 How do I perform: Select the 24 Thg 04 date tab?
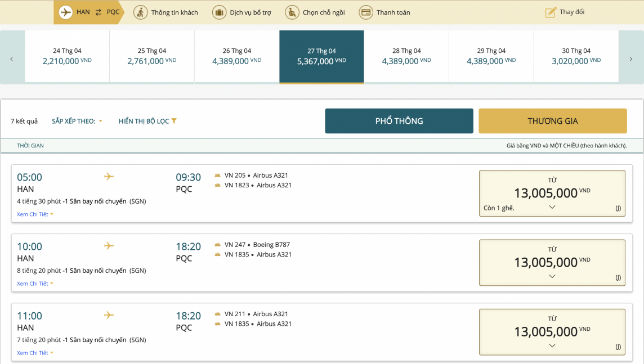click(67, 56)
